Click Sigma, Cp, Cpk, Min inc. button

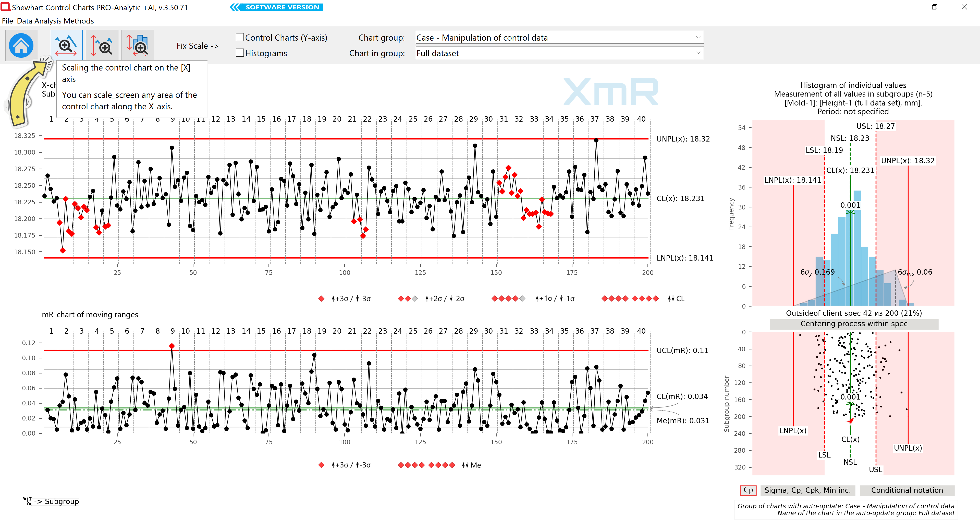point(807,490)
